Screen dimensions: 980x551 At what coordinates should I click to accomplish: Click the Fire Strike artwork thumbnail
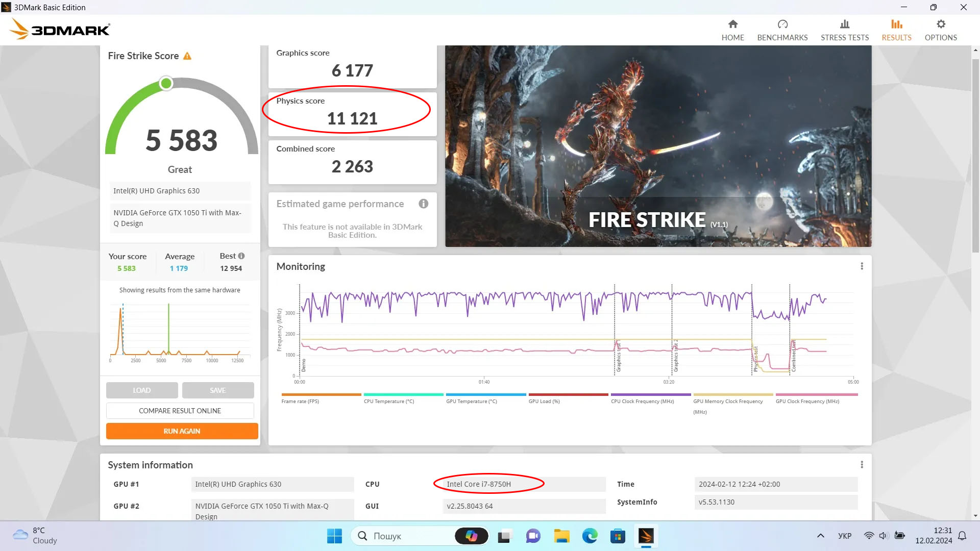658,146
